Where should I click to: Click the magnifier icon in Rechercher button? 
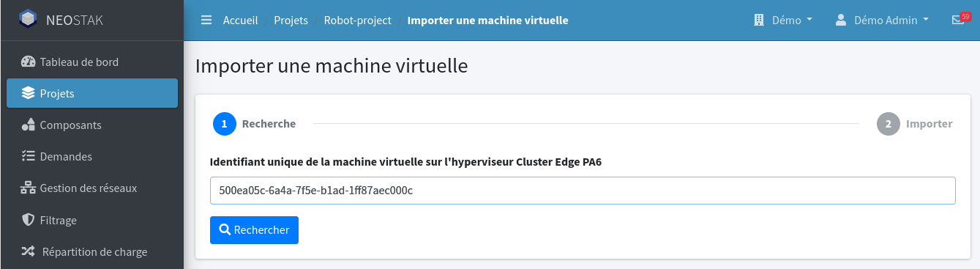pos(225,229)
